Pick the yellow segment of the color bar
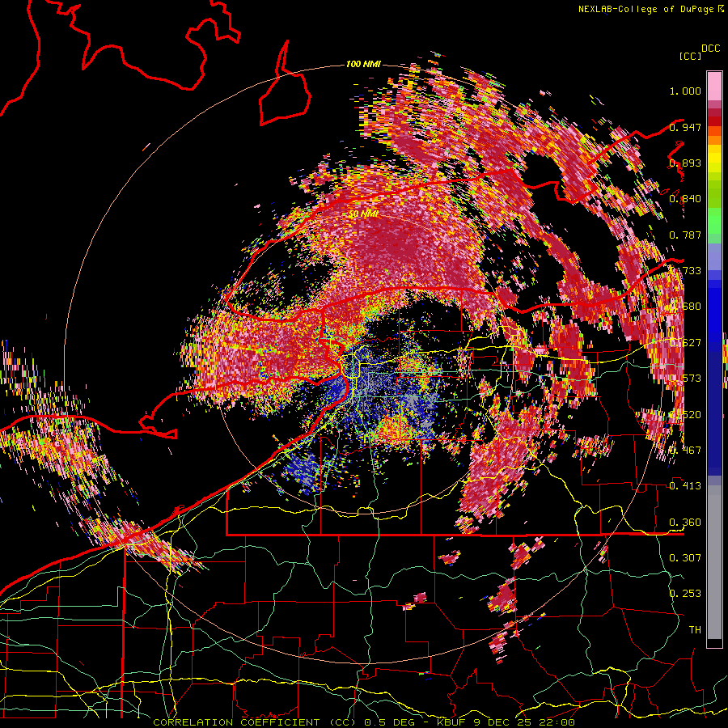 pyautogui.click(x=714, y=159)
